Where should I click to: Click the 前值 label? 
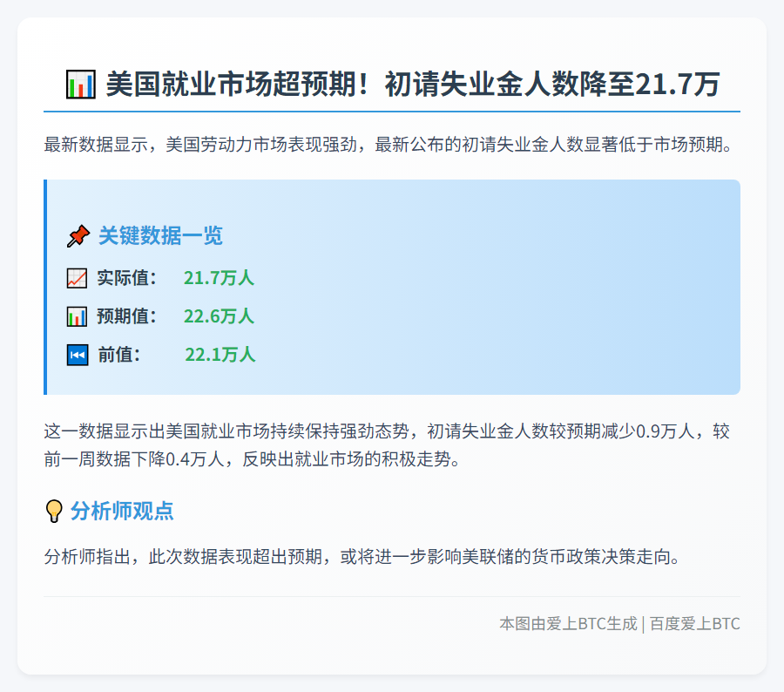point(119,355)
